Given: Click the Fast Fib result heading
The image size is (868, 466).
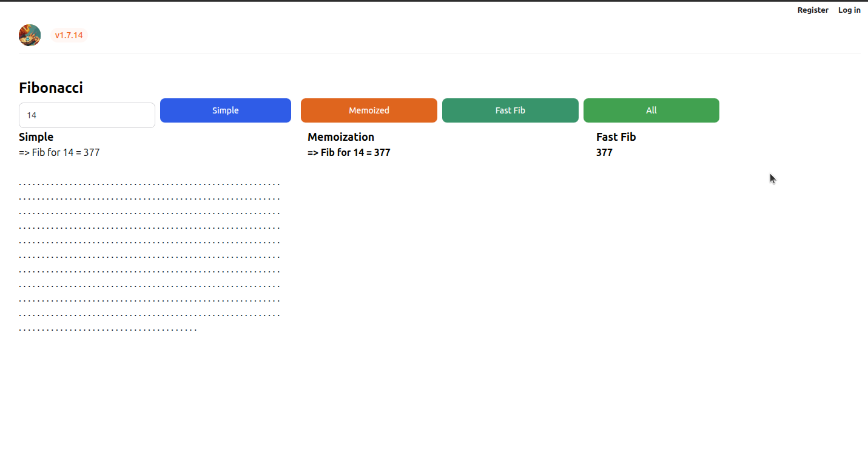Looking at the screenshot, I should 616,137.
